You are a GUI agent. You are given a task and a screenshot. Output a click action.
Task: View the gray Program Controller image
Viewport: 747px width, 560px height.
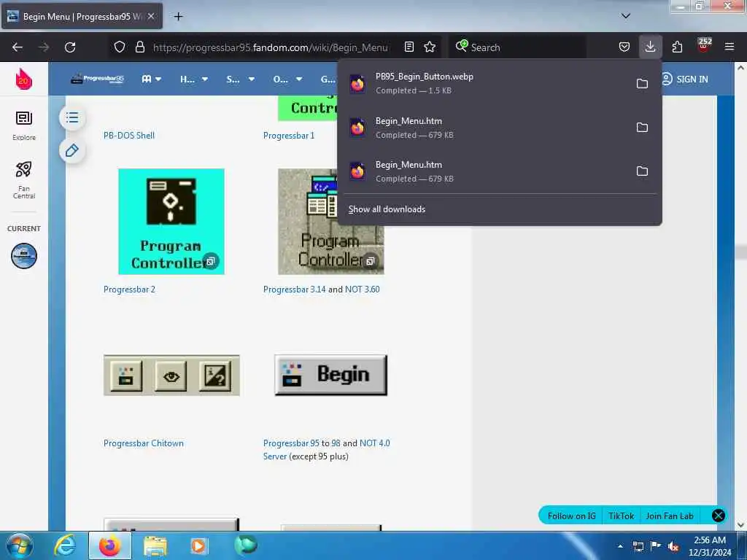pos(331,222)
